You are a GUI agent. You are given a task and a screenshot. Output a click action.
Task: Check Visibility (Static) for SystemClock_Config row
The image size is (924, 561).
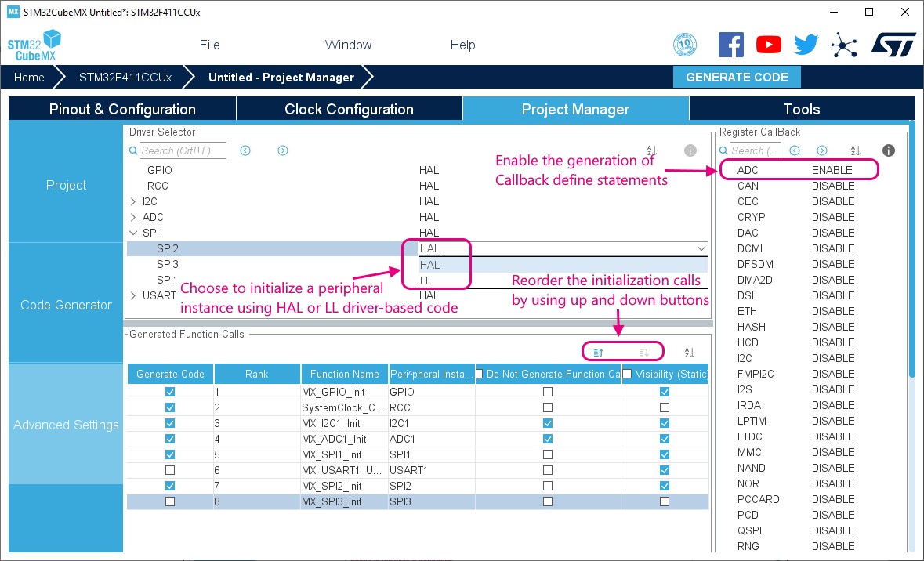tap(665, 407)
